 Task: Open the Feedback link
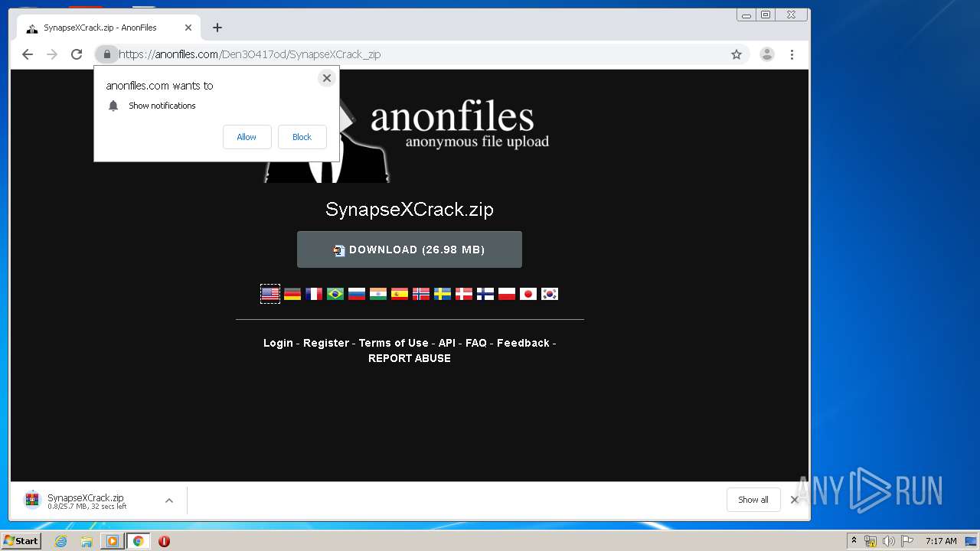coord(523,343)
